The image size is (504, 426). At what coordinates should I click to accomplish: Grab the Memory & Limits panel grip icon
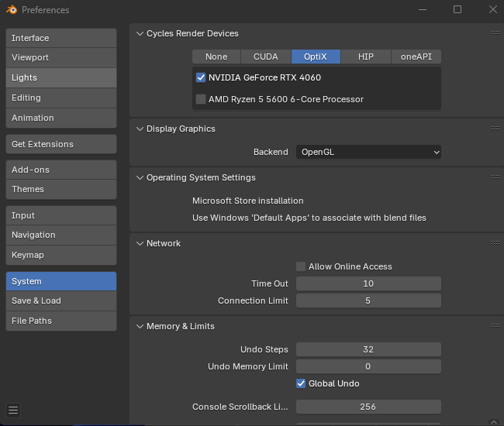click(x=495, y=326)
